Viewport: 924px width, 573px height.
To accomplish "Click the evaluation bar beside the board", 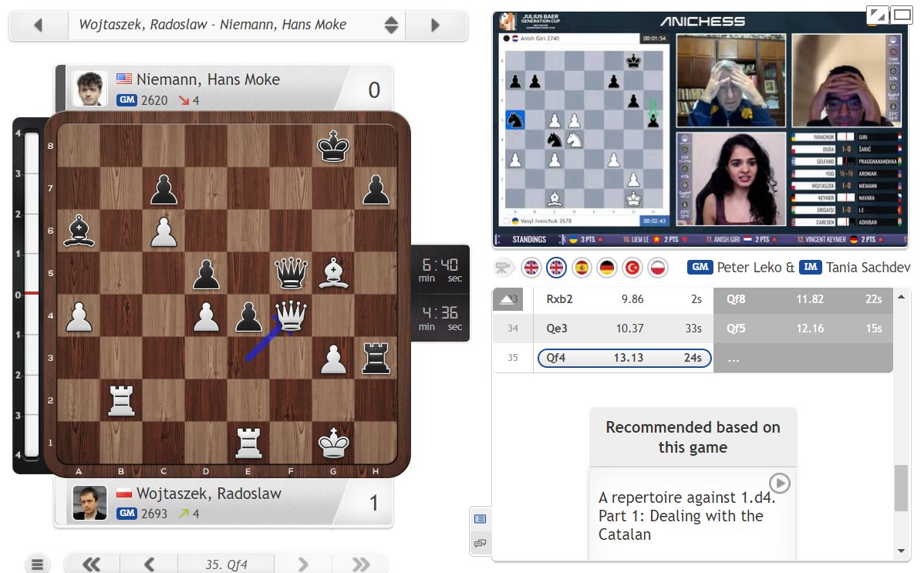I will [32, 294].
